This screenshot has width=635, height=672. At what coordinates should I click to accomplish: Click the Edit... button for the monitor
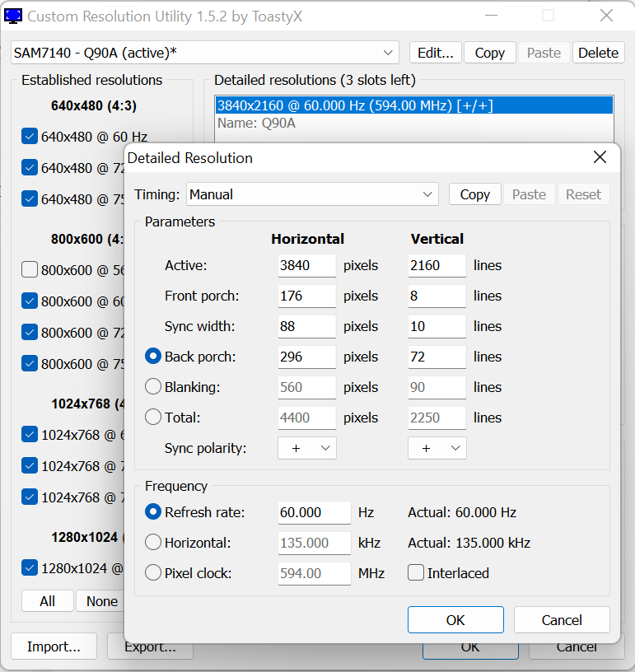point(435,53)
